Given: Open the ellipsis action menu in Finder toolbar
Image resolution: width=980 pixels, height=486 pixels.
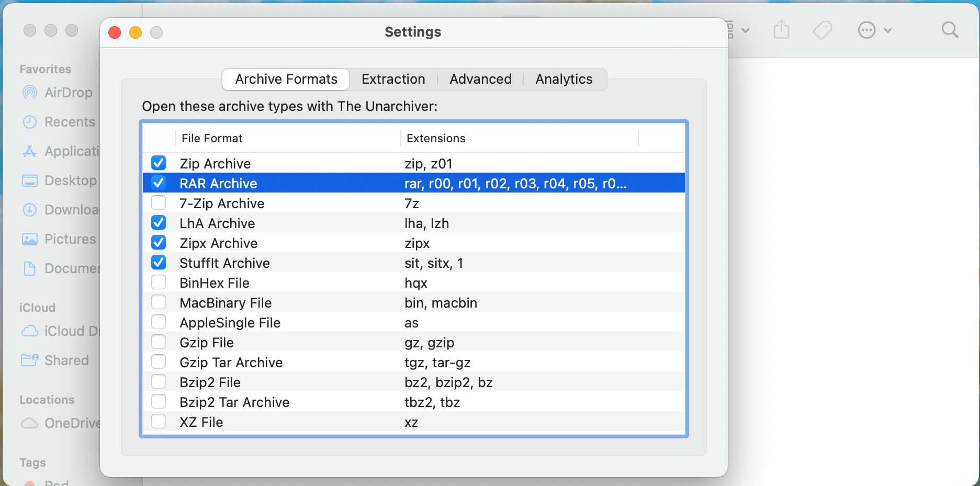Looking at the screenshot, I should pyautogui.click(x=867, y=30).
